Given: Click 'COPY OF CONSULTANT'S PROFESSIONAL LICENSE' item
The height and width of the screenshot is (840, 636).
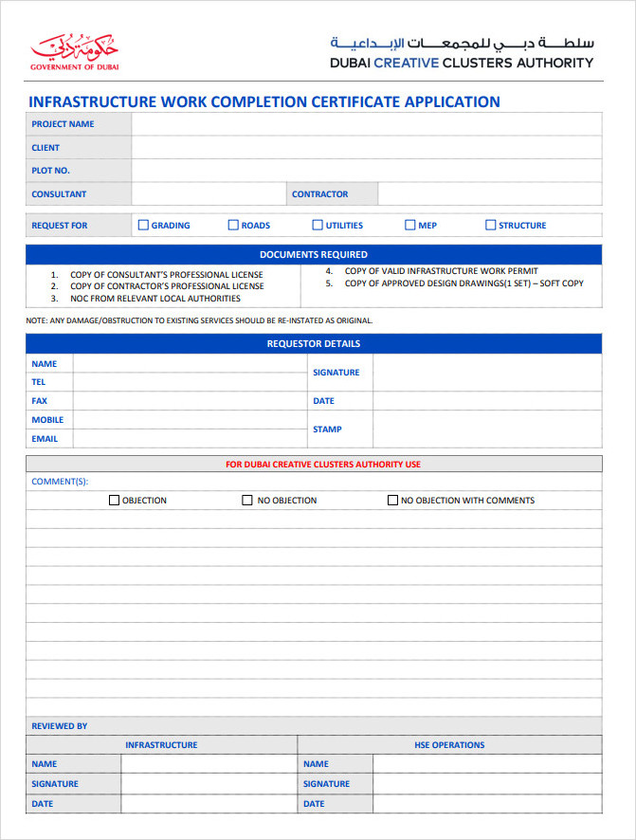Looking at the screenshot, I should tap(167, 274).
